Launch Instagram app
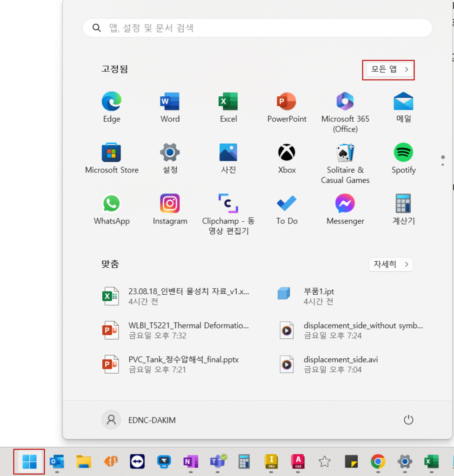The image size is (454, 476). [x=170, y=209]
